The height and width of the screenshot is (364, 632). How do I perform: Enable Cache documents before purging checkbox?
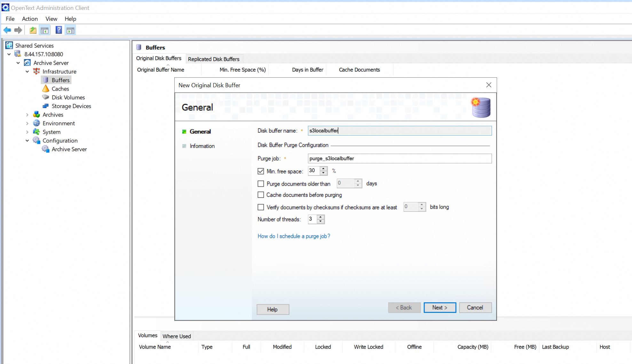[x=261, y=195]
